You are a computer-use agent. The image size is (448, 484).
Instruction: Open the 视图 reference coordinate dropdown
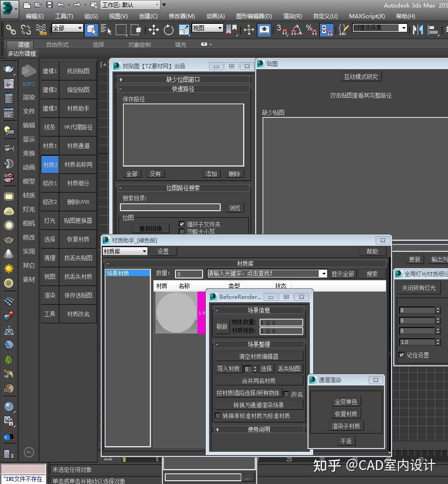(x=208, y=28)
